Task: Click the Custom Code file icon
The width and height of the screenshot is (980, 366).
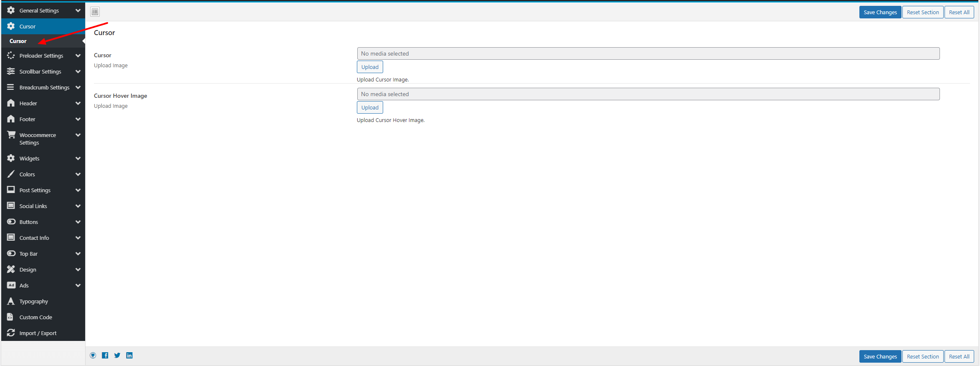Action: 11,317
